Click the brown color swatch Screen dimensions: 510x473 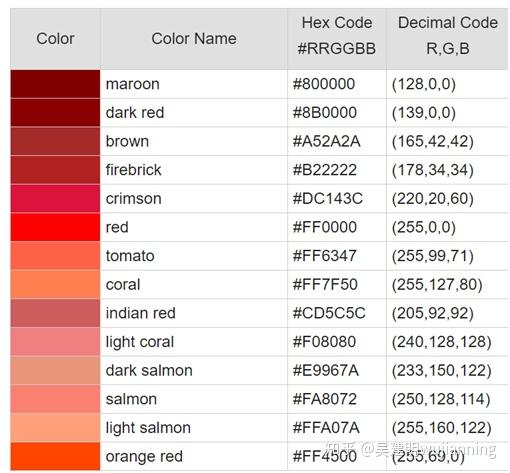tap(55, 141)
